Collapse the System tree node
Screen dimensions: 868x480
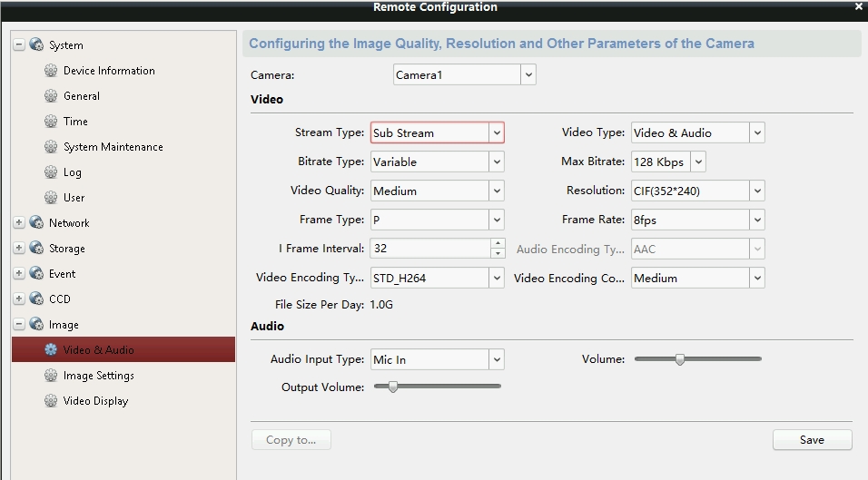tap(19, 45)
